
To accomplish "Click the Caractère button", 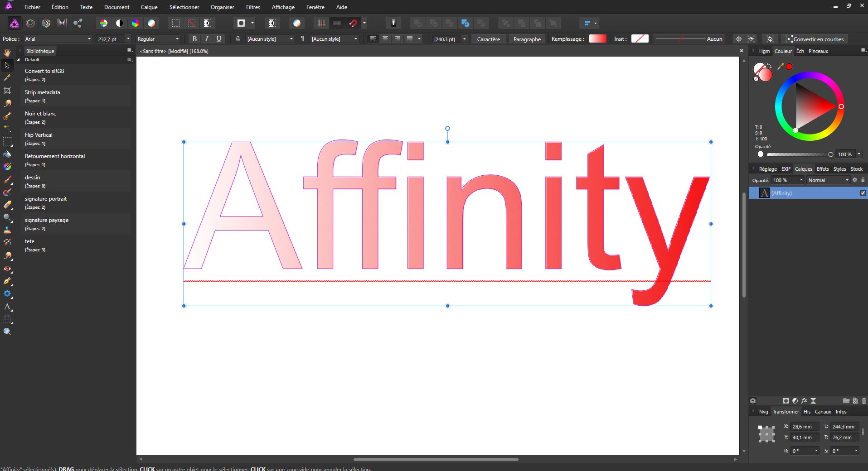I will pos(489,39).
